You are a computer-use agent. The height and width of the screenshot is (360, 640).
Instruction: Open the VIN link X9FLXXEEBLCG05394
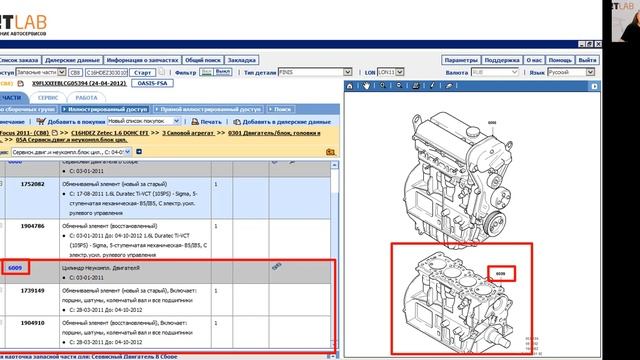pyautogui.click(x=79, y=83)
